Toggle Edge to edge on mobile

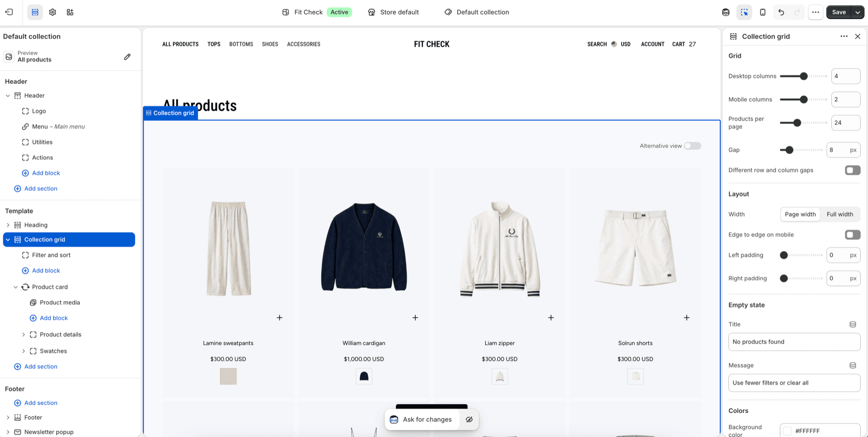(x=853, y=235)
